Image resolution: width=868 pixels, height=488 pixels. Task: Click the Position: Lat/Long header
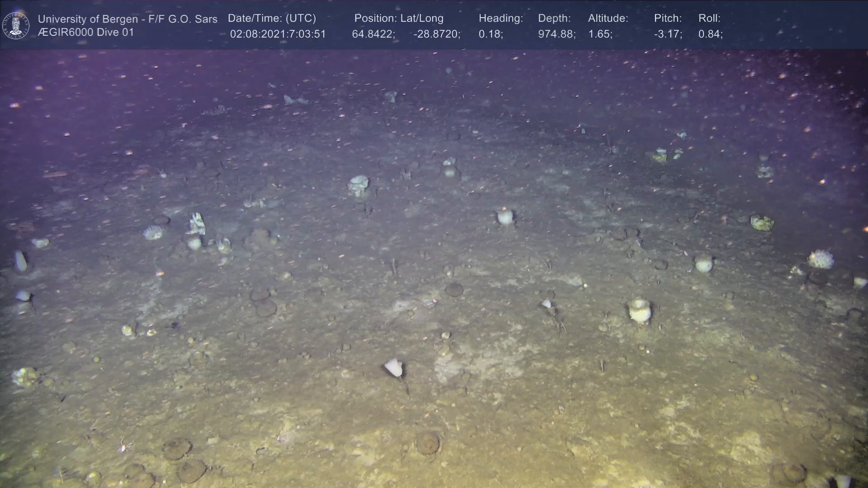click(399, 18)
